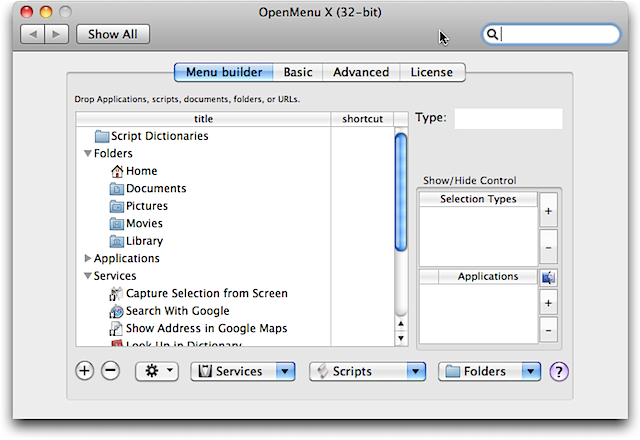This screenshot has height=440, width=640.
Task: Open the Folders pop-up menu
Action: click(x=489, y=371)
